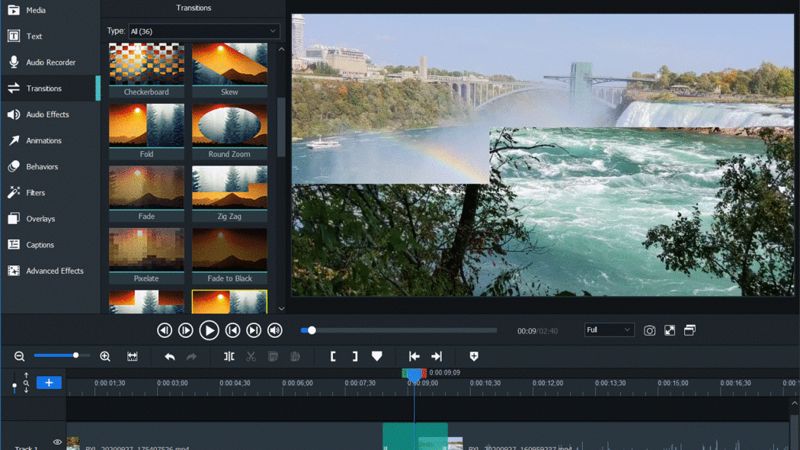Paste clip icon in timeline toolbar
The width and height of the screenshot is (800, 450).
point(295,356)
